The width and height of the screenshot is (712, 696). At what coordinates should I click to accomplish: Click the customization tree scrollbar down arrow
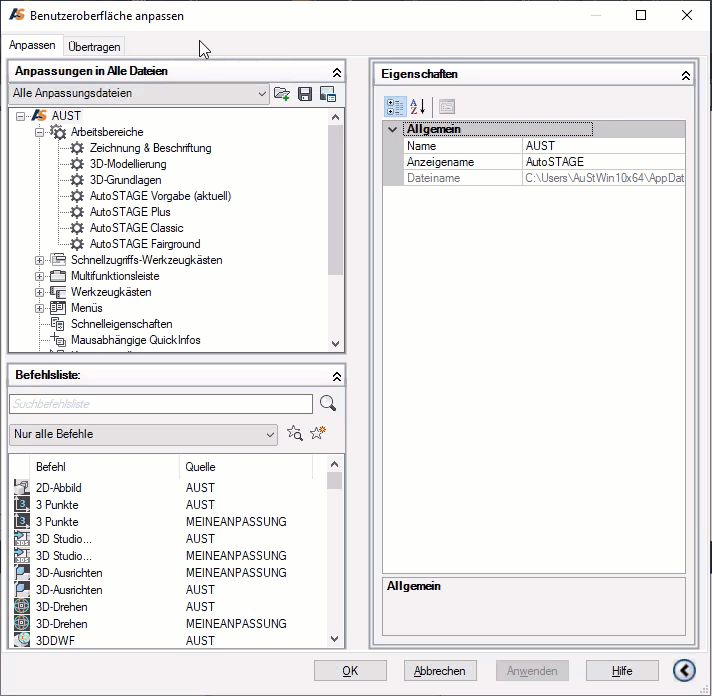(335, 344)
